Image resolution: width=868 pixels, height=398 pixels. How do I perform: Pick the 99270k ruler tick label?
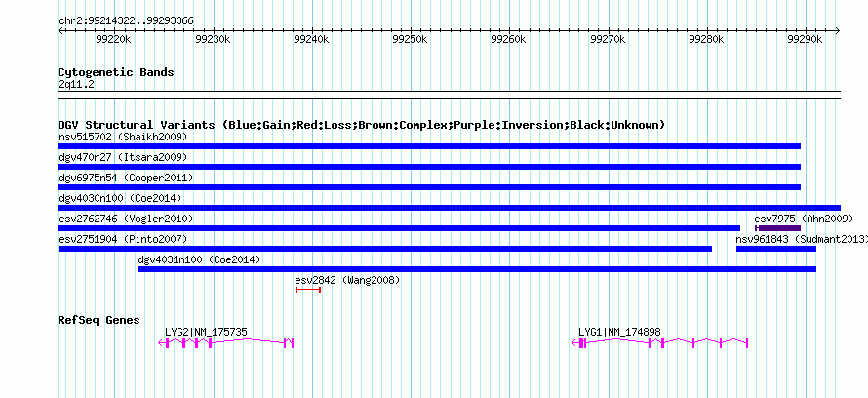(609, 39)
